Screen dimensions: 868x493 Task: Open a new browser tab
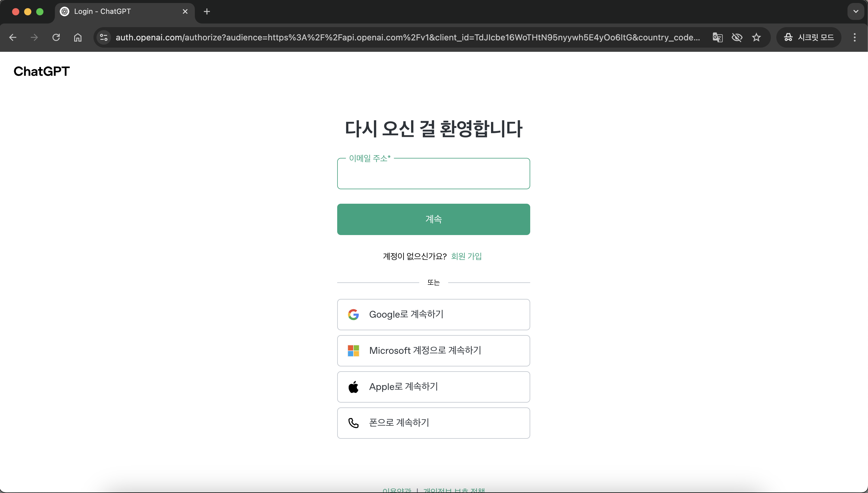pyautogui.click(x=207, y=11)
